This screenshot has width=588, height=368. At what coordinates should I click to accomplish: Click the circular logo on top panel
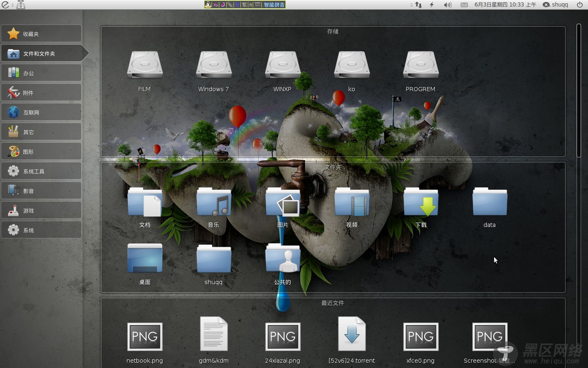point(5,4)
